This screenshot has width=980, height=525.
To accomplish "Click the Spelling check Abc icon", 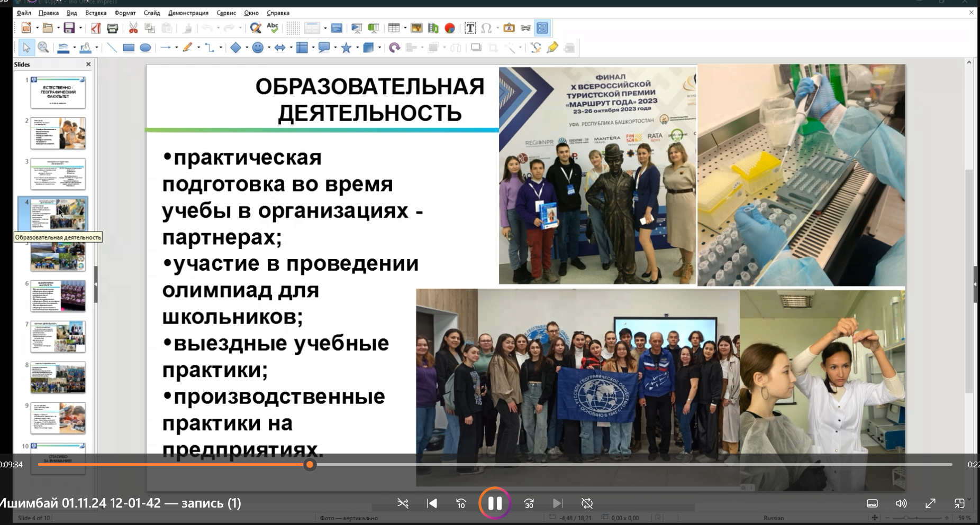I will pyautogui.click(x=273, y=28).
